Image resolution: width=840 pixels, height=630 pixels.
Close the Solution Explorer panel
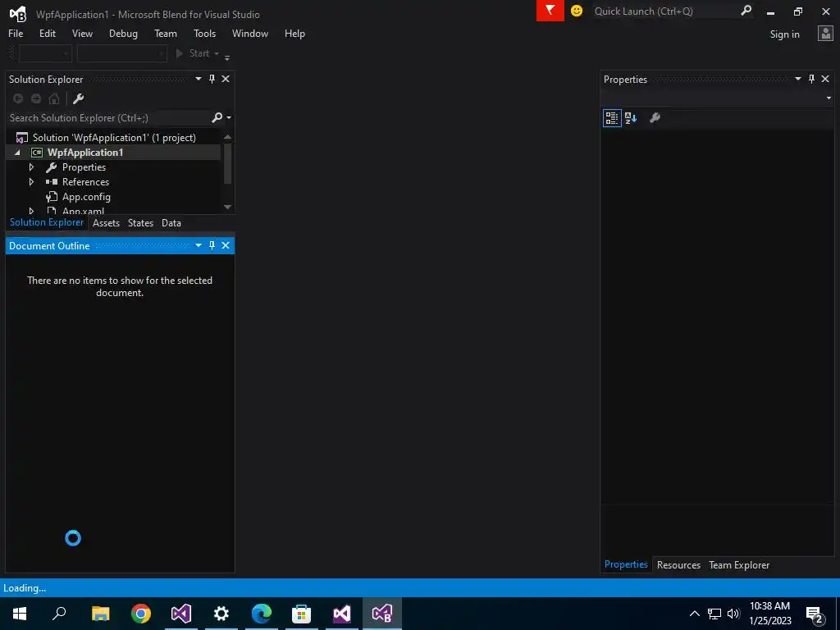[226, 79]
